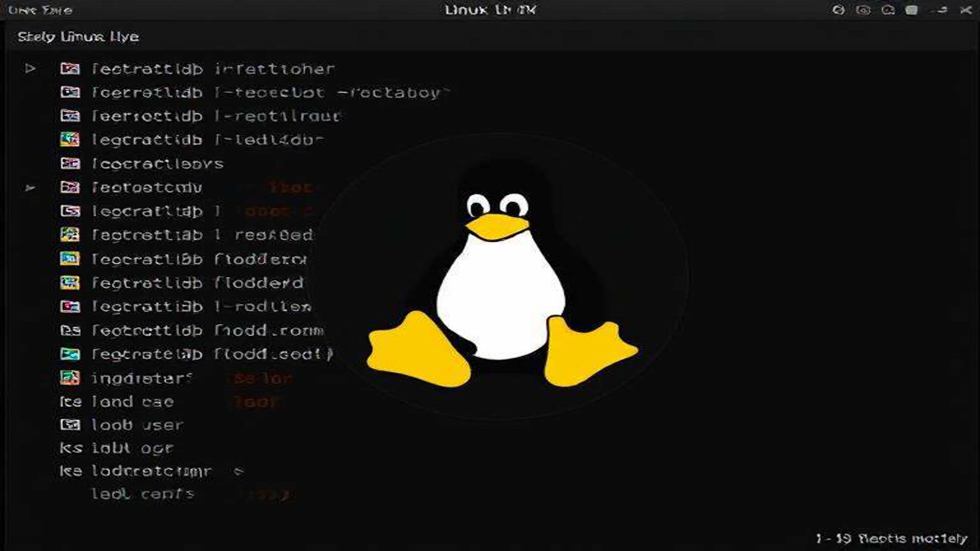
Task: Expand the 'feotoatcmlv' row arrow
Action: coord(30,188)
